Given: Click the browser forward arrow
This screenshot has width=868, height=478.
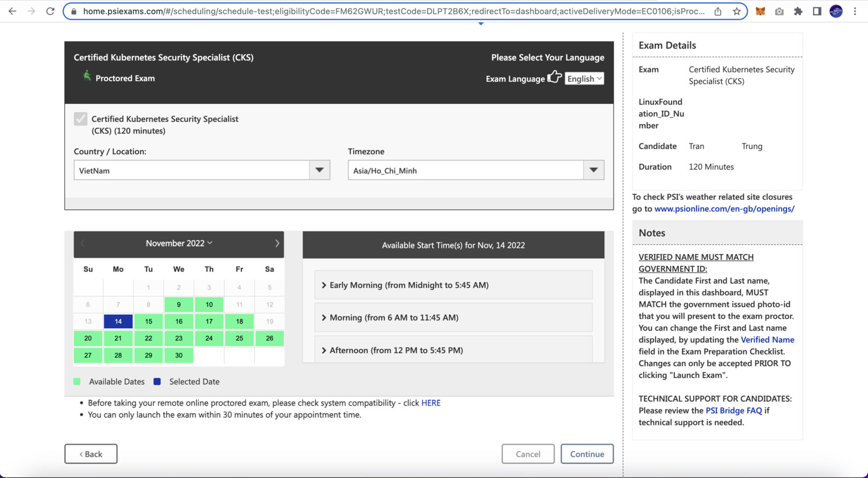Looking at the screenshot, I should pos(31,11).
